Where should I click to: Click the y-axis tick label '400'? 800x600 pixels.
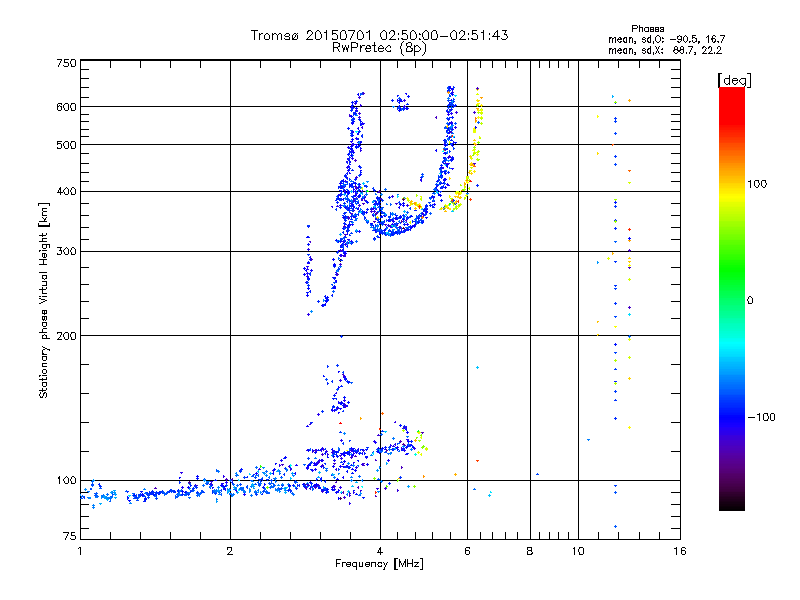[x=66, y=191]
